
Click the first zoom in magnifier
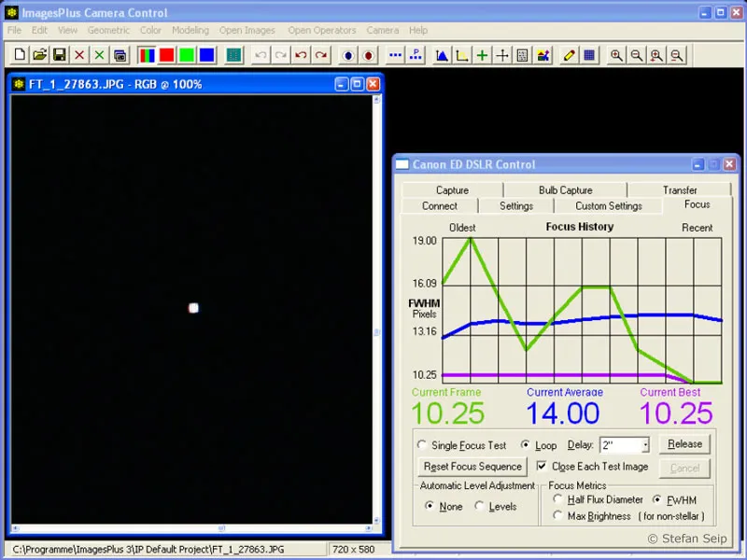click(616, 55)
